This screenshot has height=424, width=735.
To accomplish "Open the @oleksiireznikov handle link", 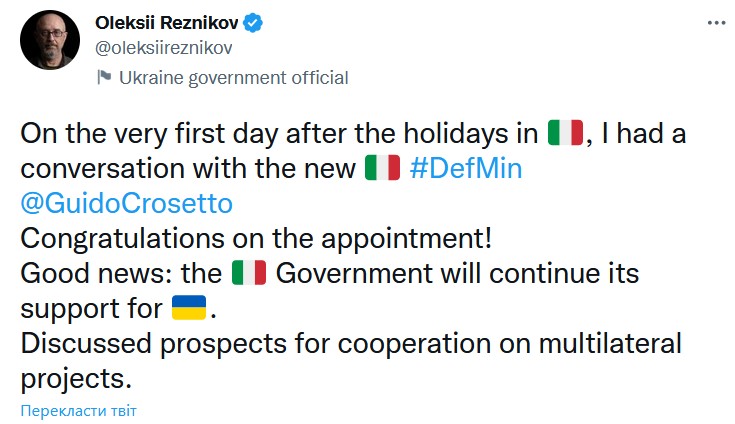I will (164, 48).
